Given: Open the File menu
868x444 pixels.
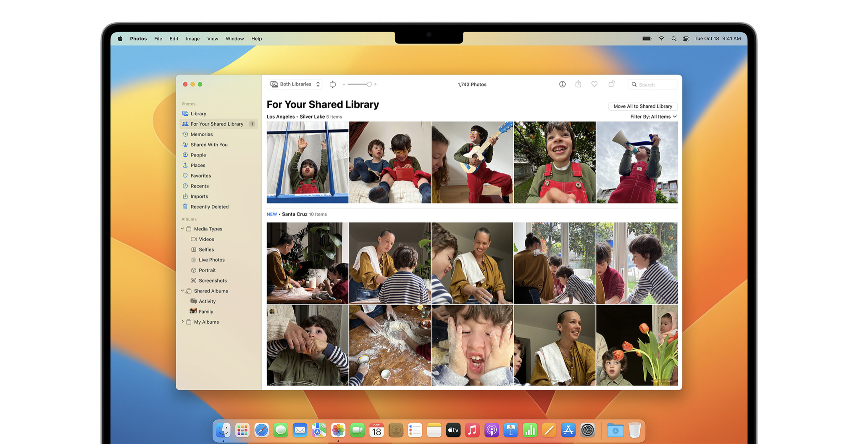Looking at the screenshot, I should pyautogui.click(x=158, y=39).
